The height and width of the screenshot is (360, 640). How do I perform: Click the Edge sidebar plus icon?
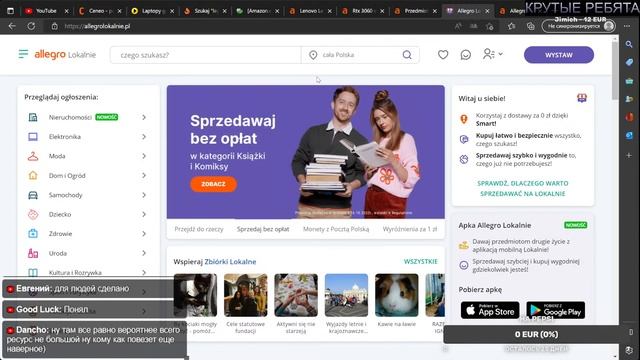pos(629,156)
